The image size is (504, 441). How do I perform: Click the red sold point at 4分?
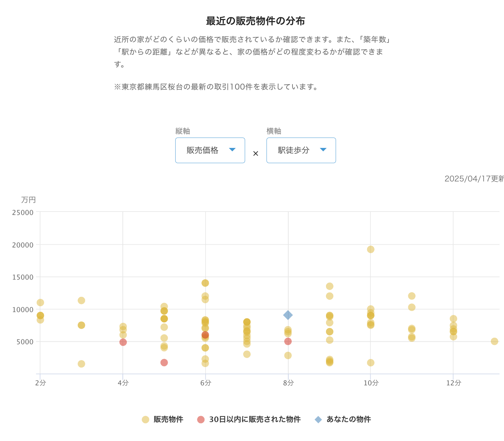point(123,342)
